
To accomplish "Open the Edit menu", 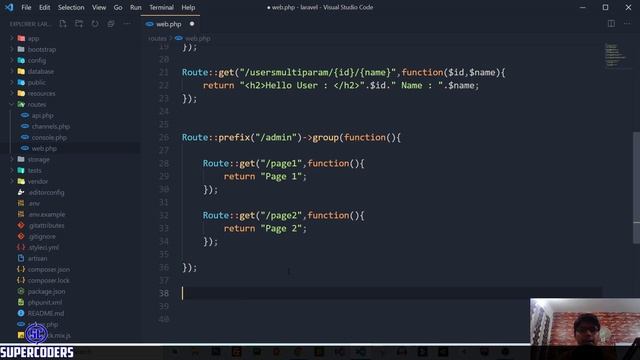I will tap(44, 7).
